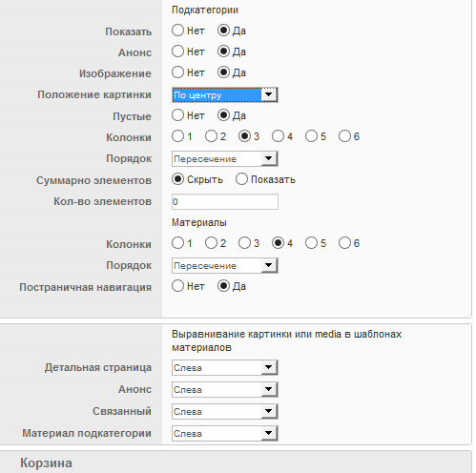Select 'Нет' for Пустые option

coord(177,115)
